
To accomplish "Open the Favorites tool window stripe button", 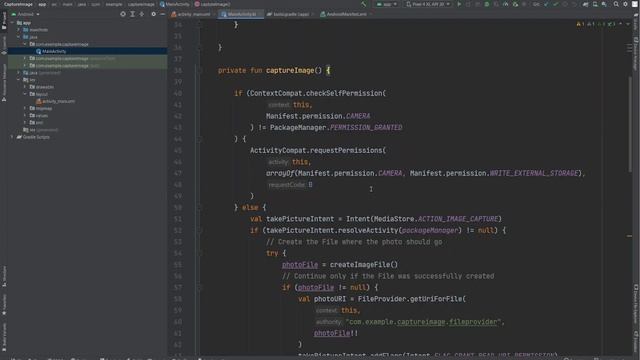I will click(x=4, y=305).
